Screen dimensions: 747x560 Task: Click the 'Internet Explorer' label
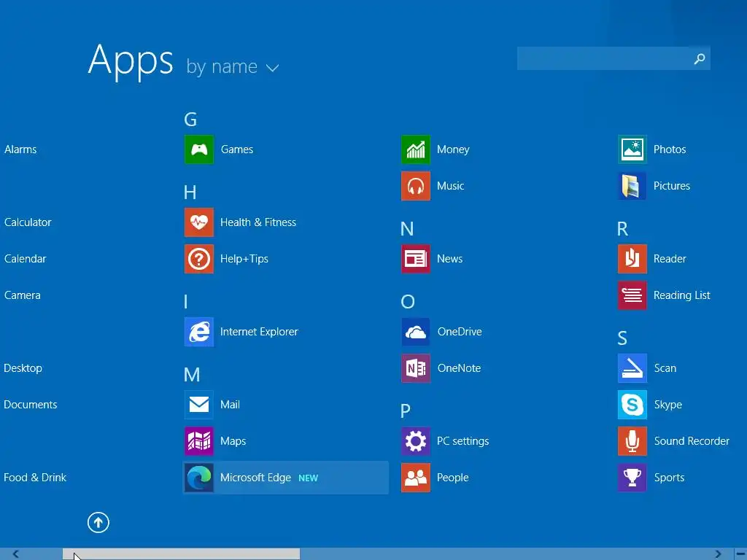(259, 332)
